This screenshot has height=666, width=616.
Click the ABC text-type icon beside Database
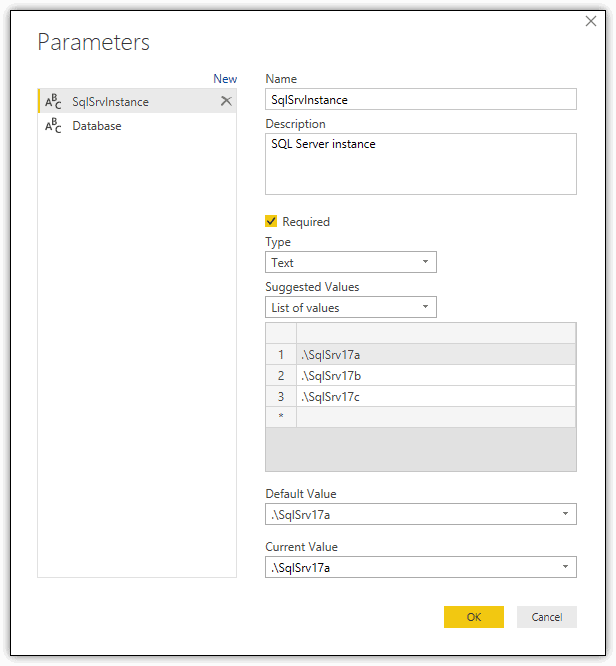[54, 125]
